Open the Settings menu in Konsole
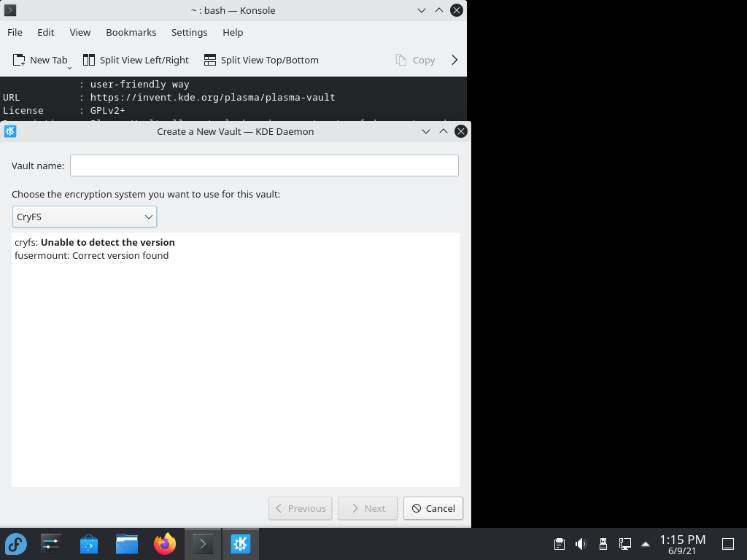Image resolution: width=747 pixels, height=560 pixels. 189,32
